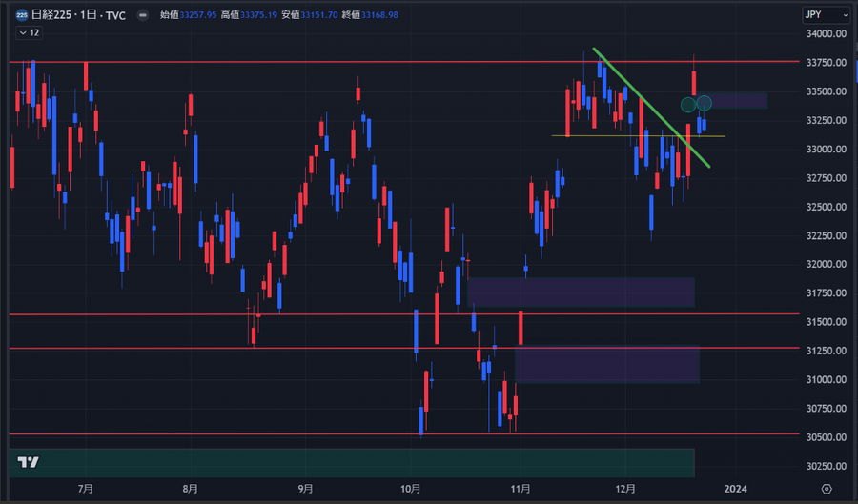Click the 32000.00 price axis label
Image resolution: width=858 pixels, height=504 pixels.
click(x=827, y=264)
